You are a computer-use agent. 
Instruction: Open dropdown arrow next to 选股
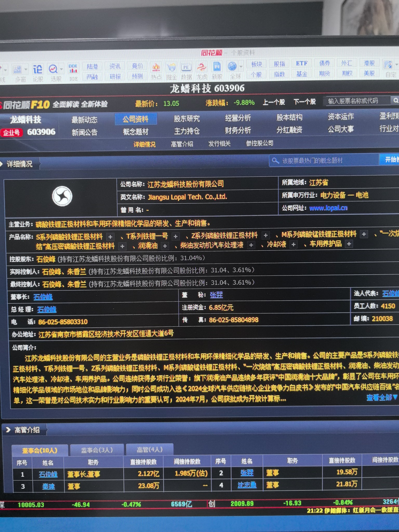click(x=62, y=69)
